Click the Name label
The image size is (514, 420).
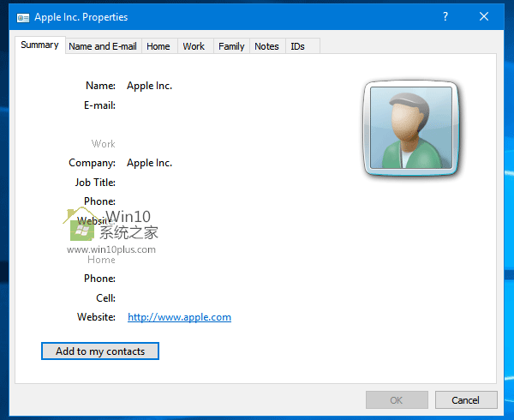tap(100, 86)
